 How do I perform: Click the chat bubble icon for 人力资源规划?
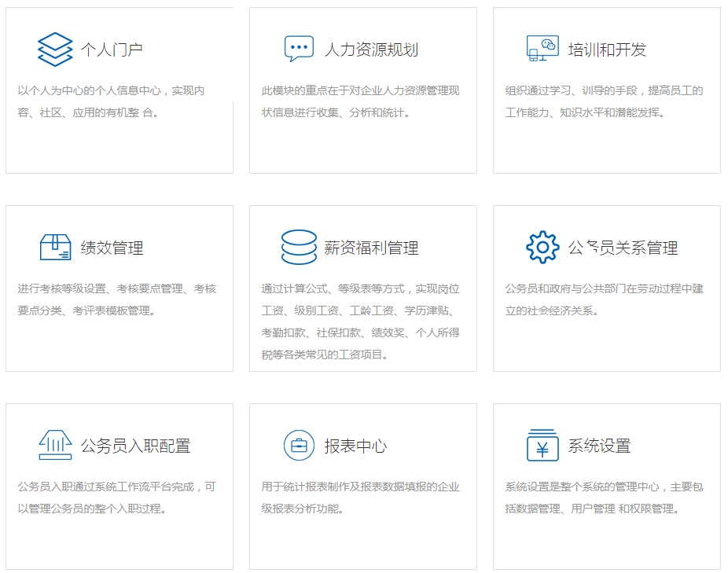[299, 49]
